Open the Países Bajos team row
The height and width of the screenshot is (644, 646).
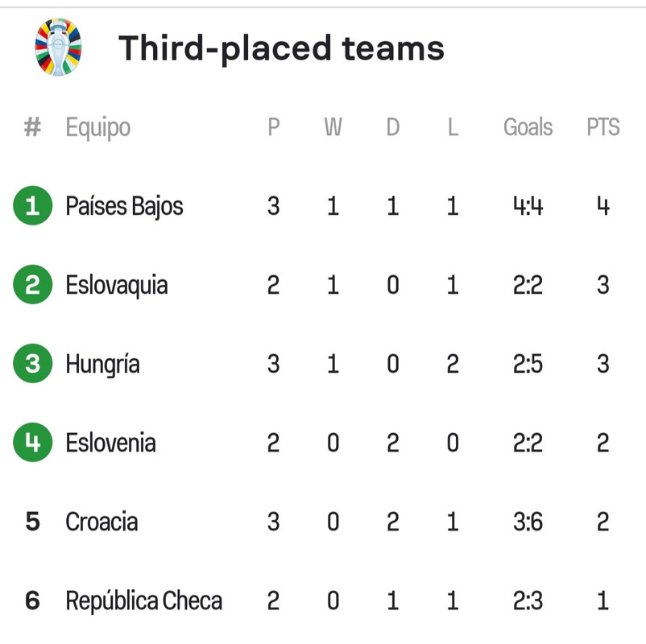pyautogui.click(x=317, y=205)
